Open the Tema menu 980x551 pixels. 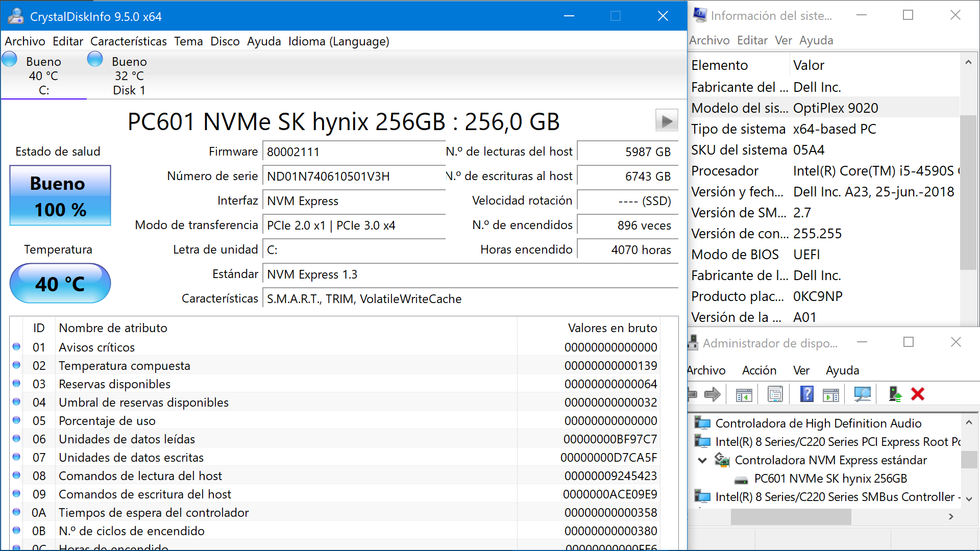coord(188,41)
